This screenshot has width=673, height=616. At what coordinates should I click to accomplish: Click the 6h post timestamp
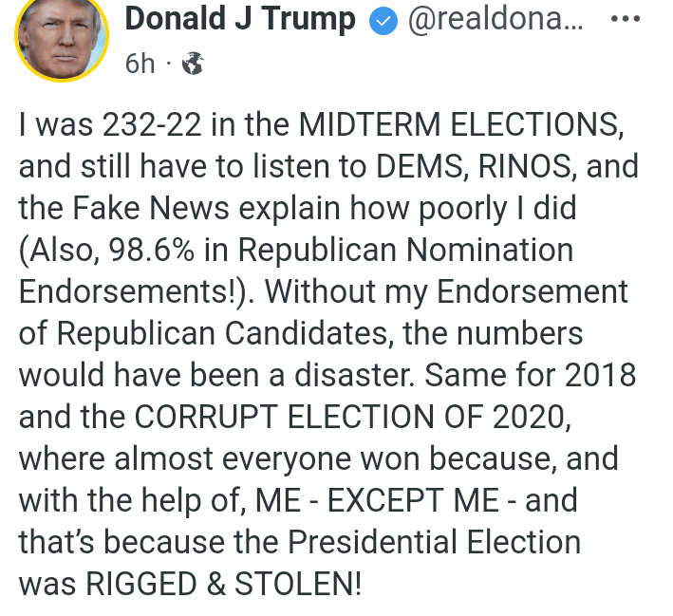[140, 64]
